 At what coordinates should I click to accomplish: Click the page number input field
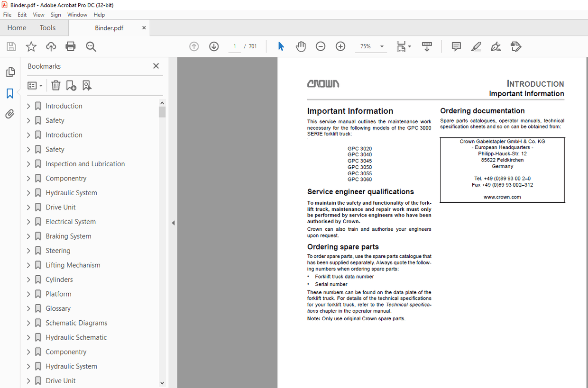(x=234, y=46)
